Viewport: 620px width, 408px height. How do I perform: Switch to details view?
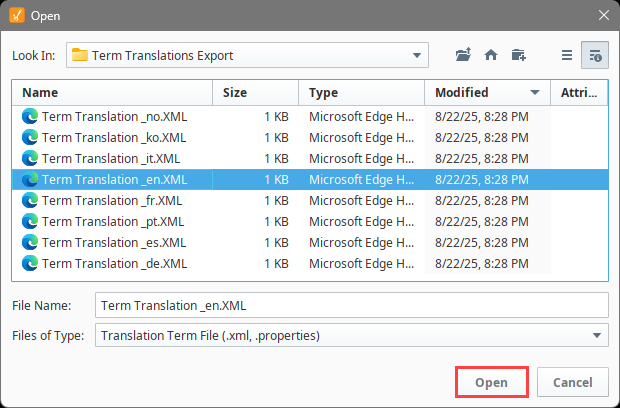pyautogui.click(x=595, y=55)
